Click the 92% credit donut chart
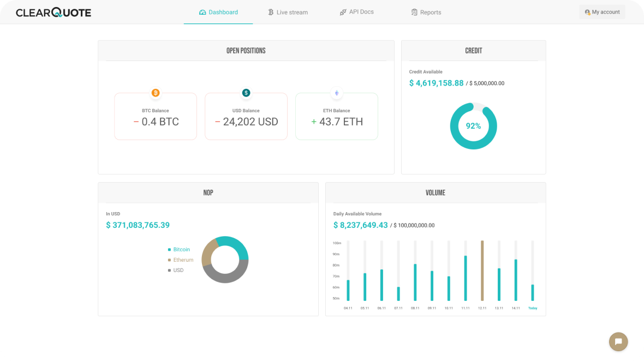 coord(473,126)
